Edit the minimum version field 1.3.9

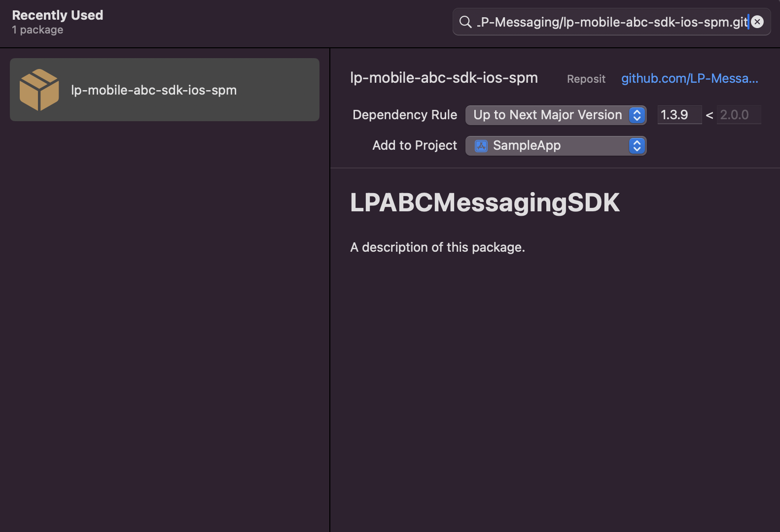[679, 115]
